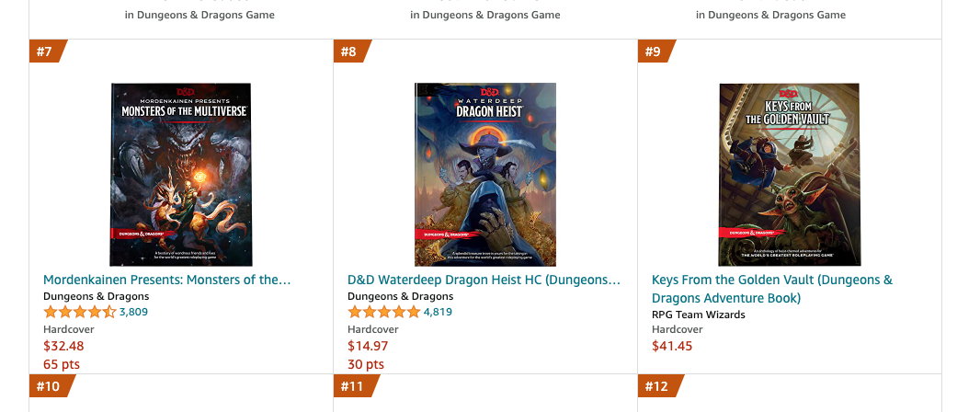Click Hardcover format under Keys From Golden Vault
980x412 pixels.
click(678, 329)
